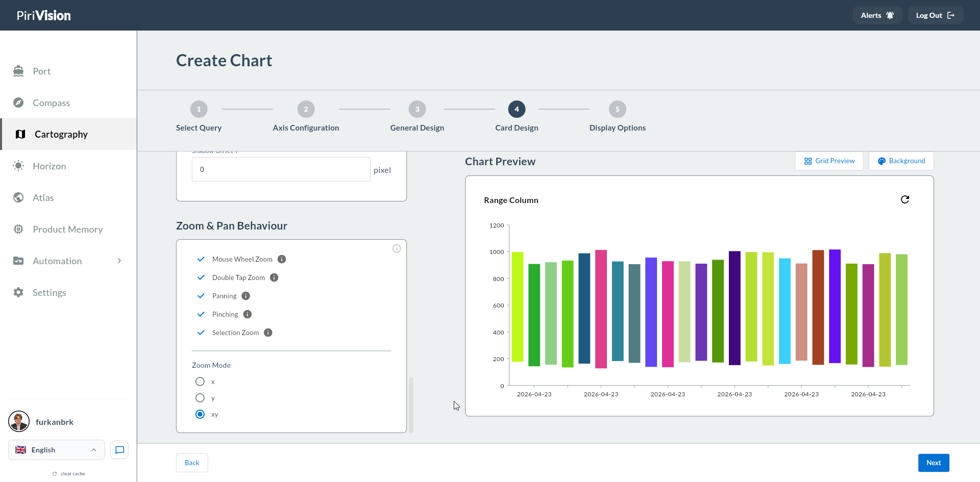Click info icon beside Pinching
The width and height of the screenshot is (980, 482).
point(248,314)
